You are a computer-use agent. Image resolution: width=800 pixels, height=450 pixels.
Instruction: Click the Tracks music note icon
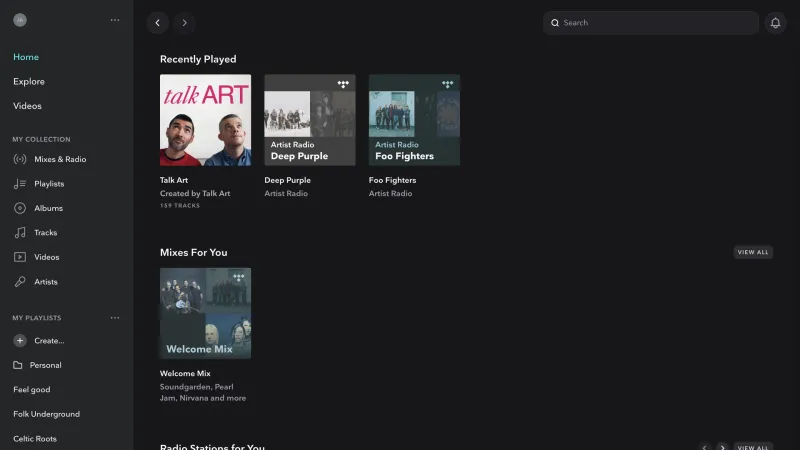[20, 233]
